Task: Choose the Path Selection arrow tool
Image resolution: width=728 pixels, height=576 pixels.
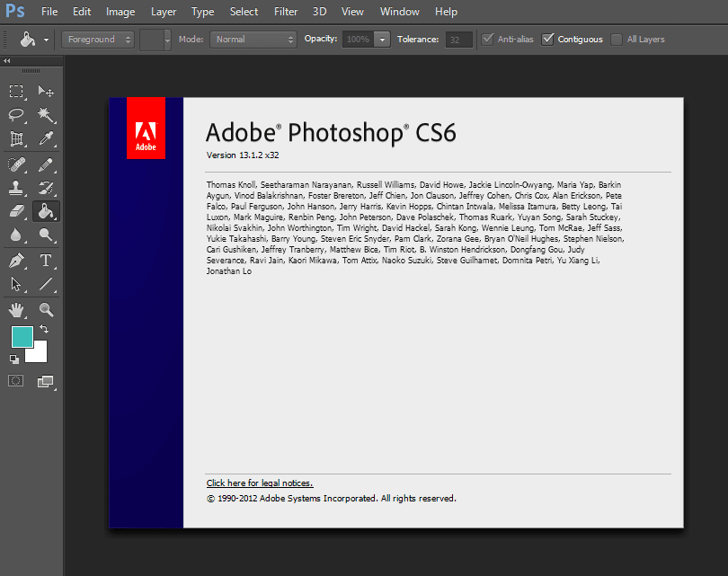Action: (x=16, y=284)
